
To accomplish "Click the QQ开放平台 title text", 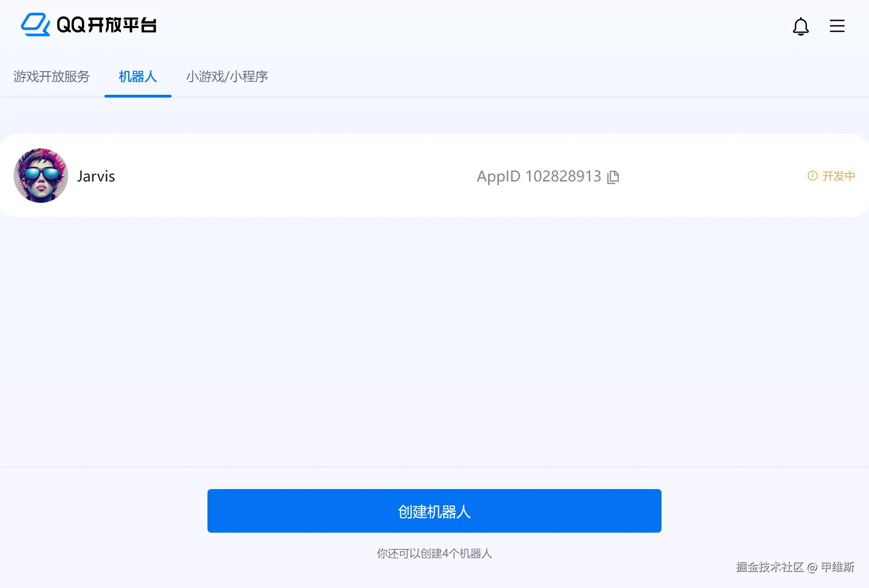I will (107, 25).
